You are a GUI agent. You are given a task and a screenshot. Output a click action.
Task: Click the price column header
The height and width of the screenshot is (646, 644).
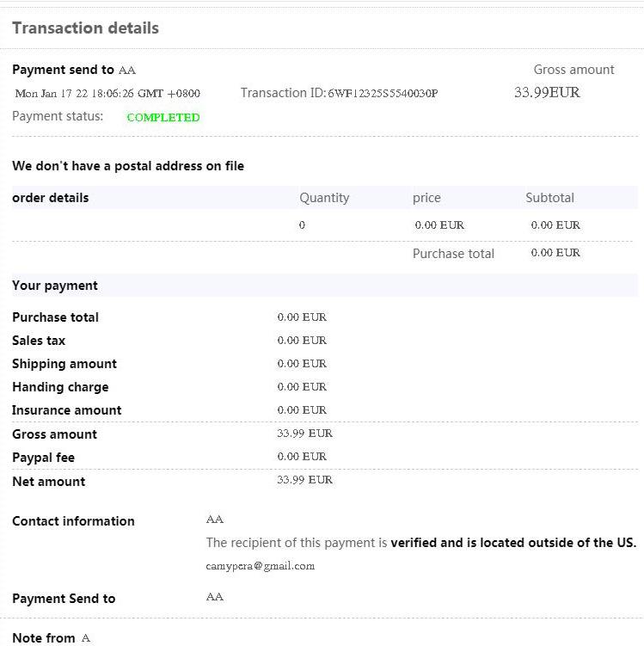click(x=426, y=198)
